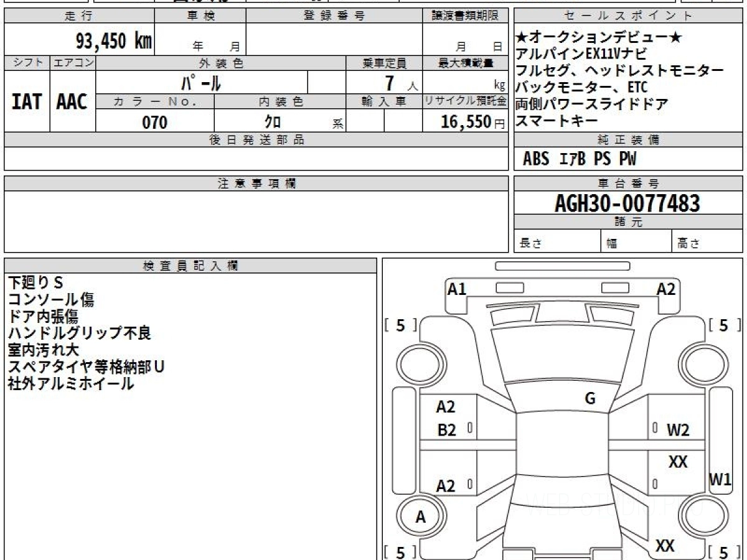
Task: Select the 注意事項欄 header bar
Action: (256, 184)
